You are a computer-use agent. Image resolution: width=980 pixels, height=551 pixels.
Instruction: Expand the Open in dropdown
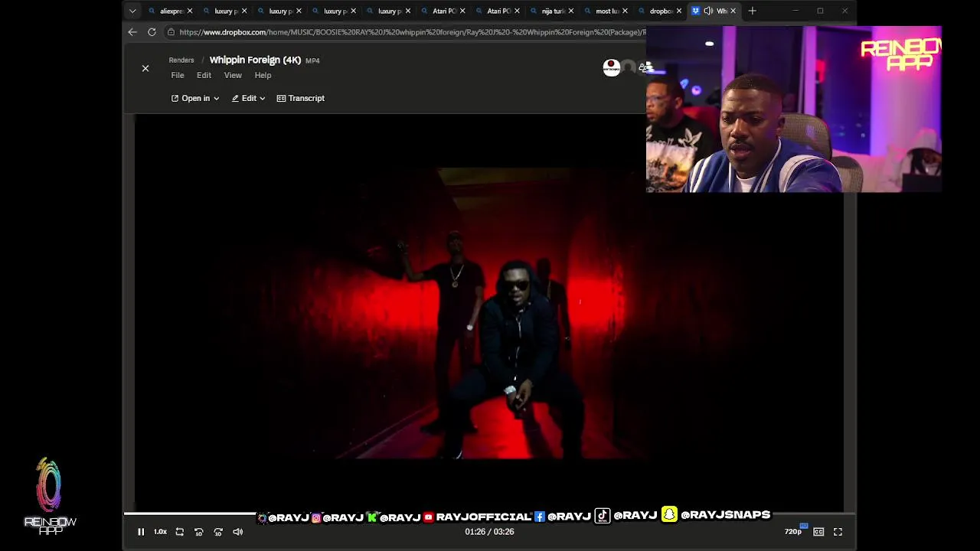click(195, 98)
